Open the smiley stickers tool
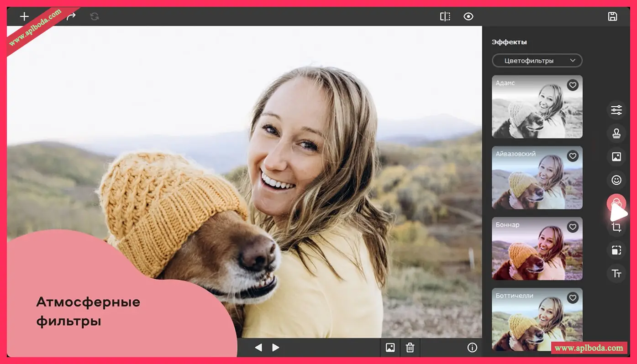Viewport: 637px width, 364px height. point(616,180)
